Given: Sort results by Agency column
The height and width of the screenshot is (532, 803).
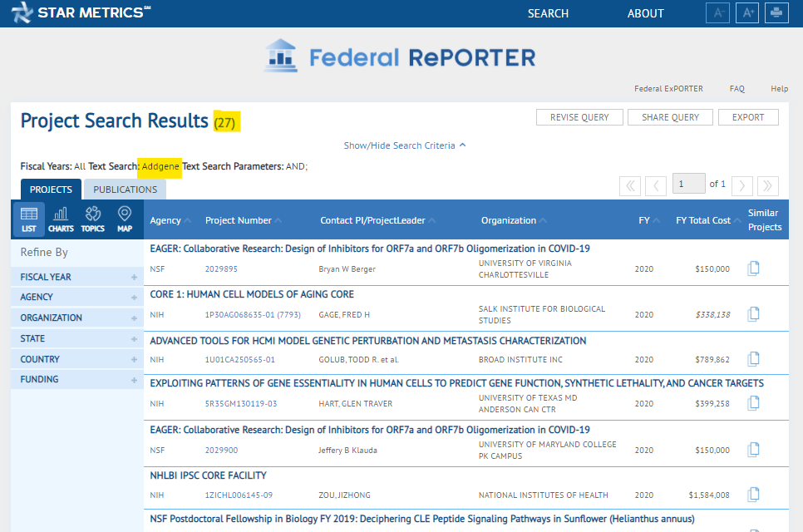Looking at the screenshot, I should (x=170, y=220).
